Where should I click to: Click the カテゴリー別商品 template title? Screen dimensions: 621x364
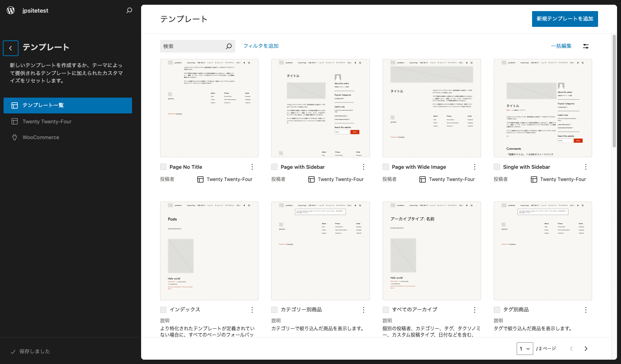click(x=301, y=310)
